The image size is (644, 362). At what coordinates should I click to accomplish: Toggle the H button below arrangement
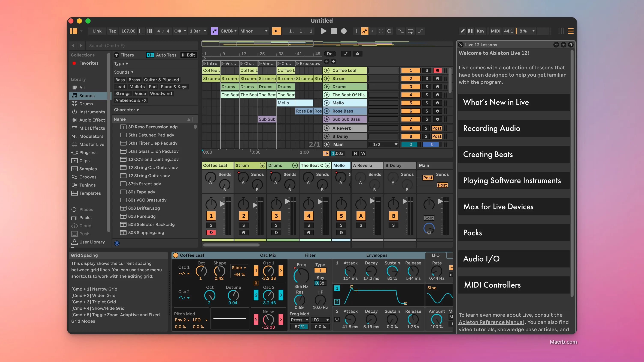point(355,153)
